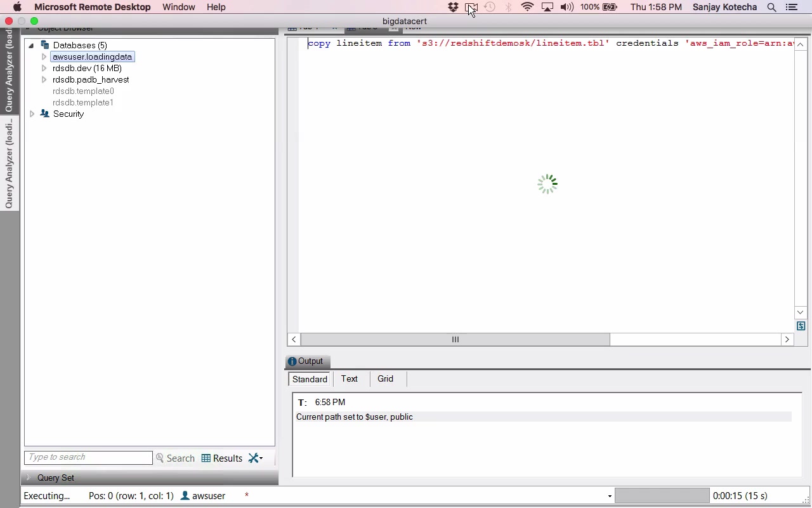Select the Security item label
This screenshot has width=812, height=508.
pos(69,114)
